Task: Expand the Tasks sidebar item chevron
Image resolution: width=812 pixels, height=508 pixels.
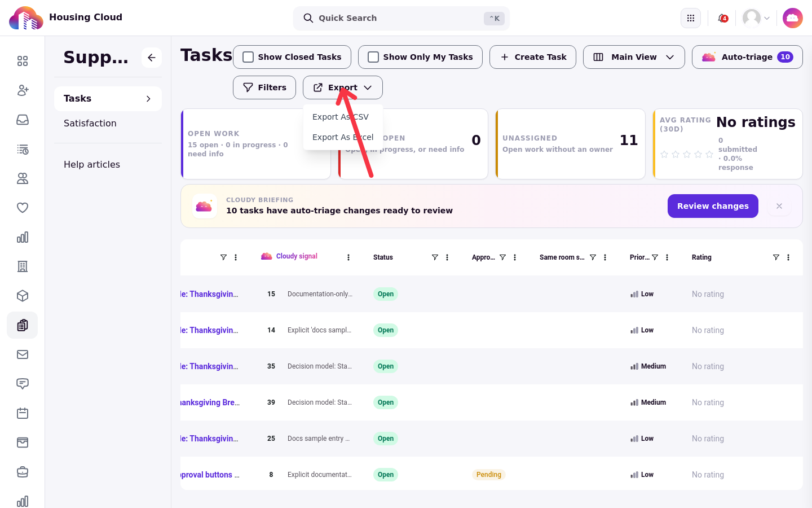Action: click(x=148, y=99)
